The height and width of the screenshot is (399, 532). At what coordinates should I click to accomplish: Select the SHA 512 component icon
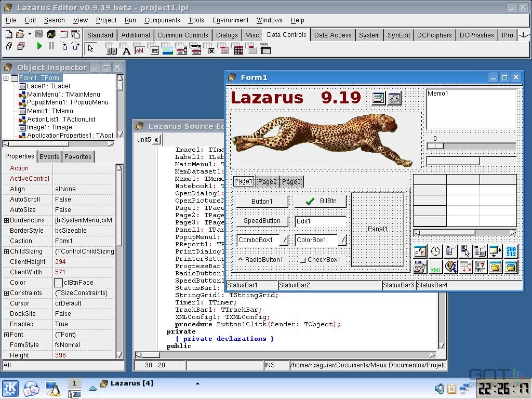click(x=511, y=251)
